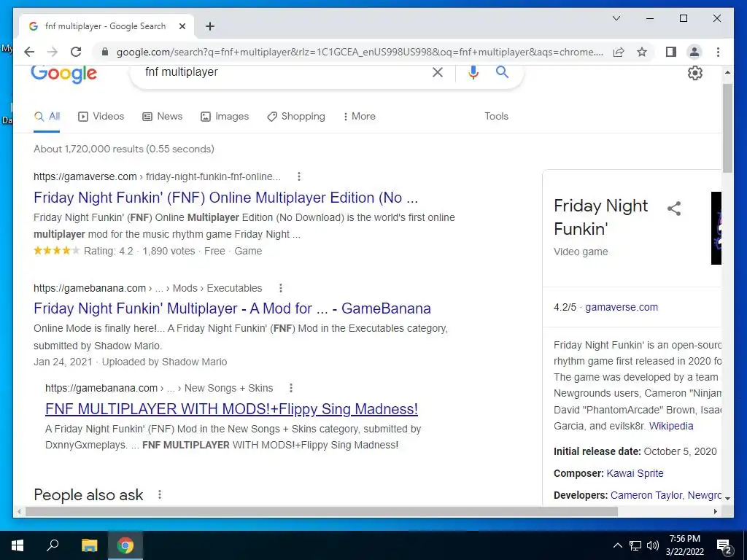Viewport: 747px width, 560px height.
Task: Open Kawai Sprite composer link
Action: pyautogui.click(x=635, y=473)
